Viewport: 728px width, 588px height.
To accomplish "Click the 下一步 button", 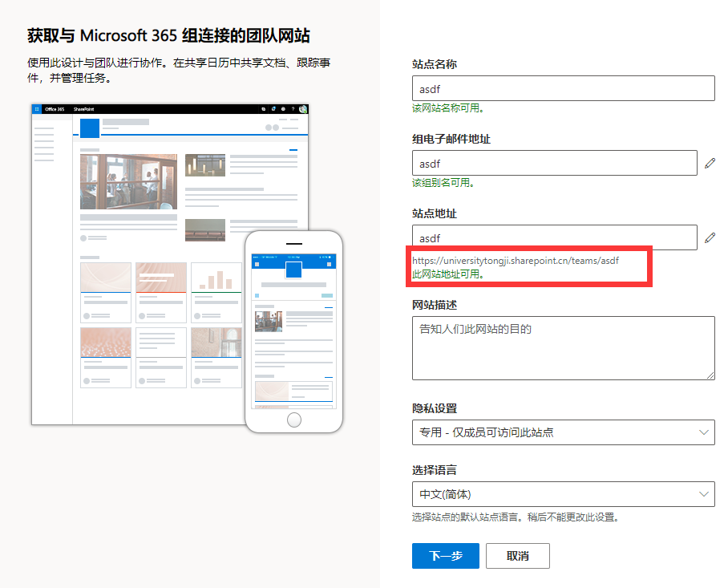I will coord(445,556).
